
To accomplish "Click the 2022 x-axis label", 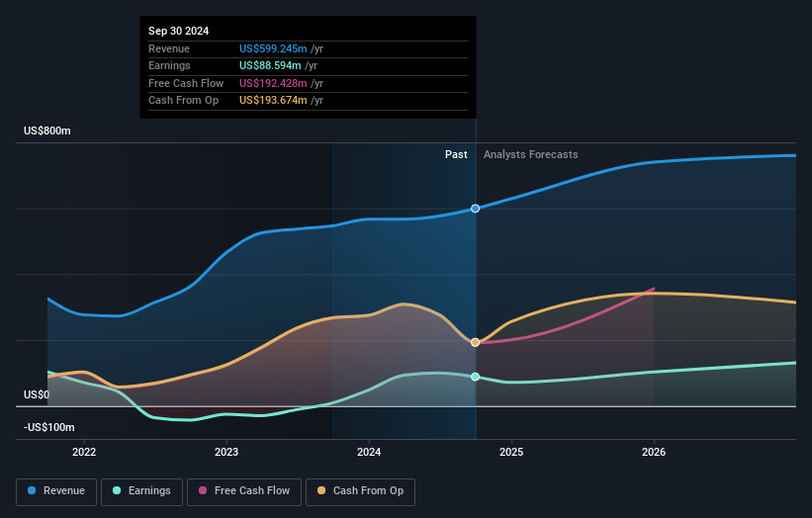I will point(84,452).
